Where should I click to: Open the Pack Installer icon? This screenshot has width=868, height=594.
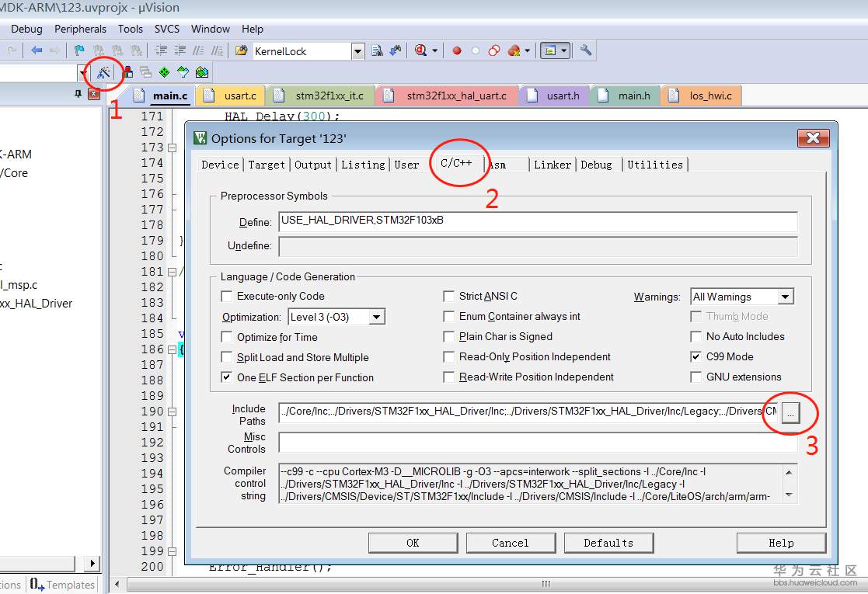point(202,72)
